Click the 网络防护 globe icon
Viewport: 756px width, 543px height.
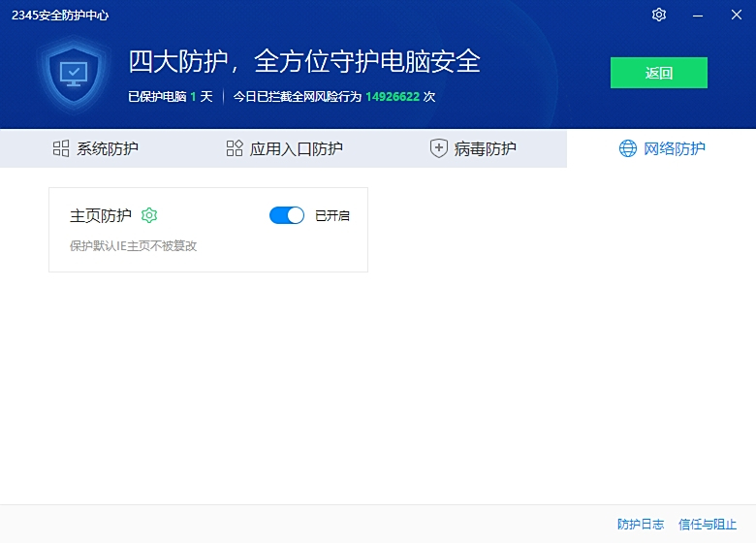628,148
